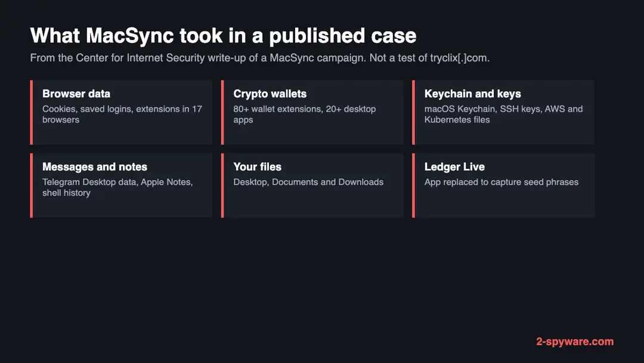The image size is (644, 363).
Task: Click 'App replaced to capture seed phrases' text
Action: pyautogui.click(x=501, y=182)
